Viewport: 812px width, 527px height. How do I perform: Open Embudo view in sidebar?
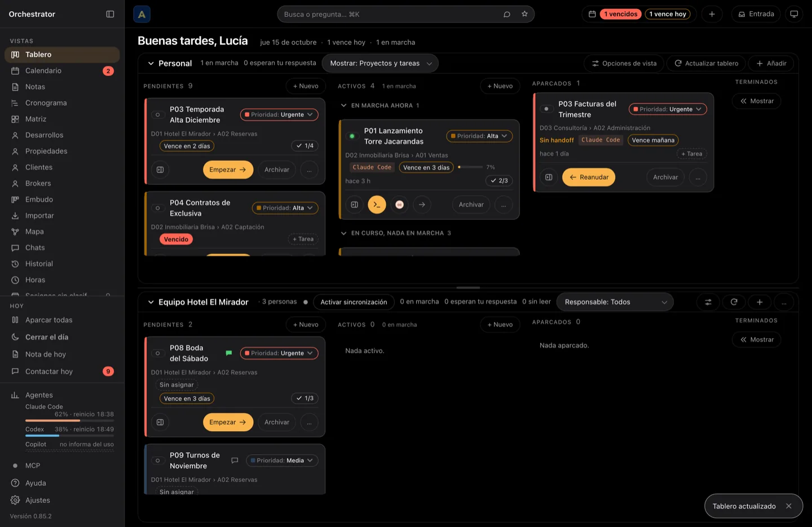62,200
